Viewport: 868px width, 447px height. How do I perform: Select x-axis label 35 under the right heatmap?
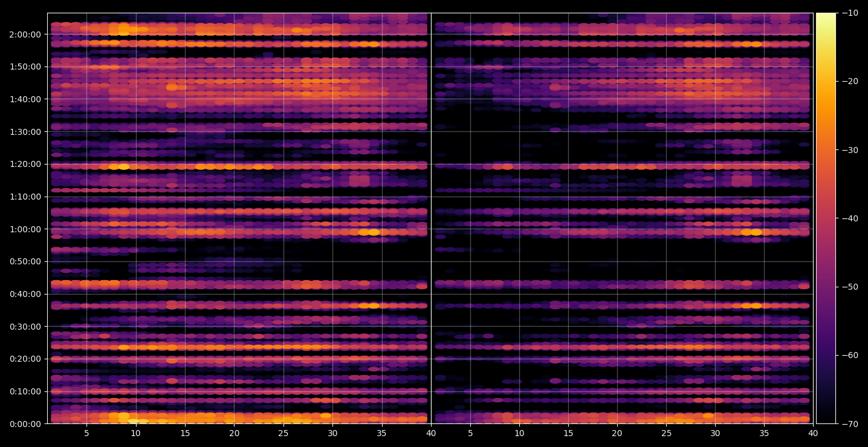pyautogui.click(x=765, y=434)
